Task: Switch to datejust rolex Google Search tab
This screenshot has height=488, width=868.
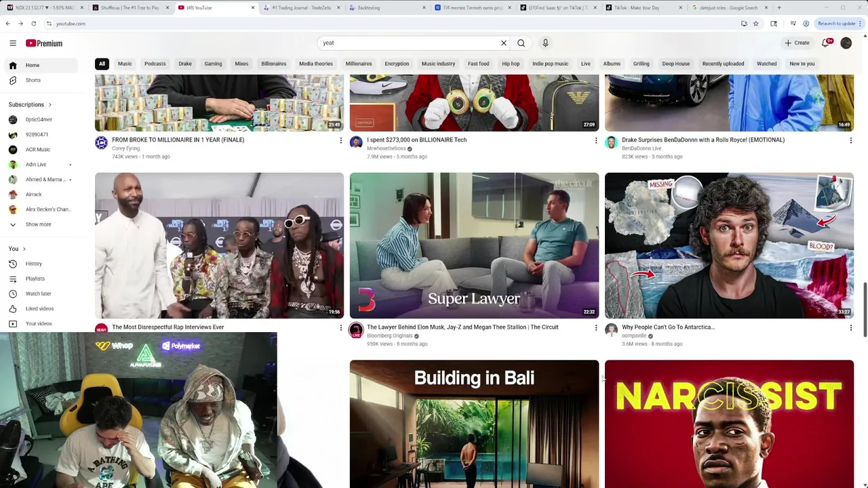Action: pos(729,7)
